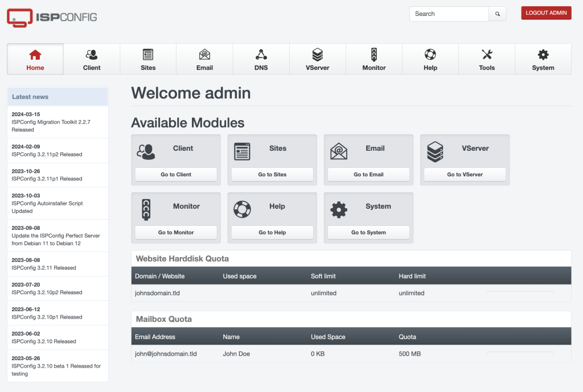The width and height of the screenshot is (583, 392).
Task: Click the search magnifier icon
Action: coord(498,13)
